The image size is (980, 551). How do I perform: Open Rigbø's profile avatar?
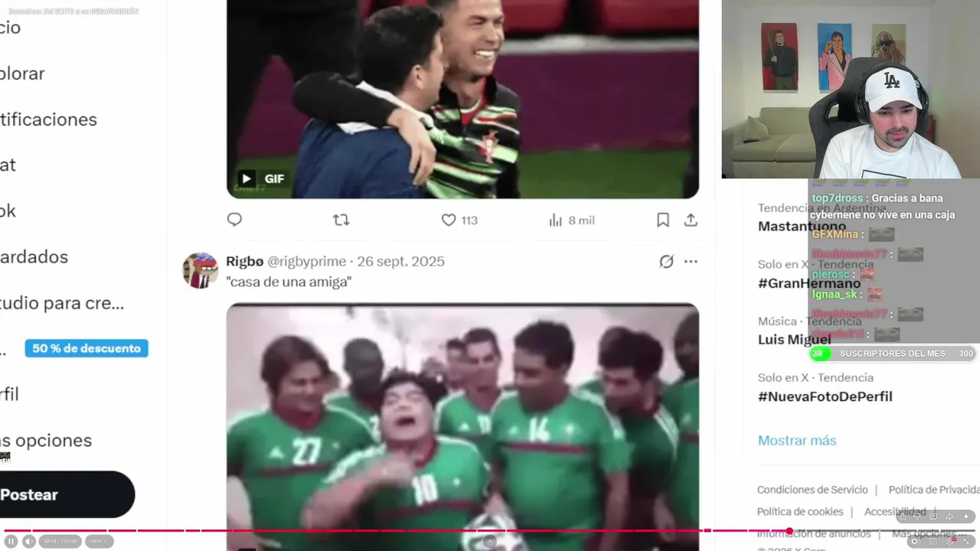200,270
